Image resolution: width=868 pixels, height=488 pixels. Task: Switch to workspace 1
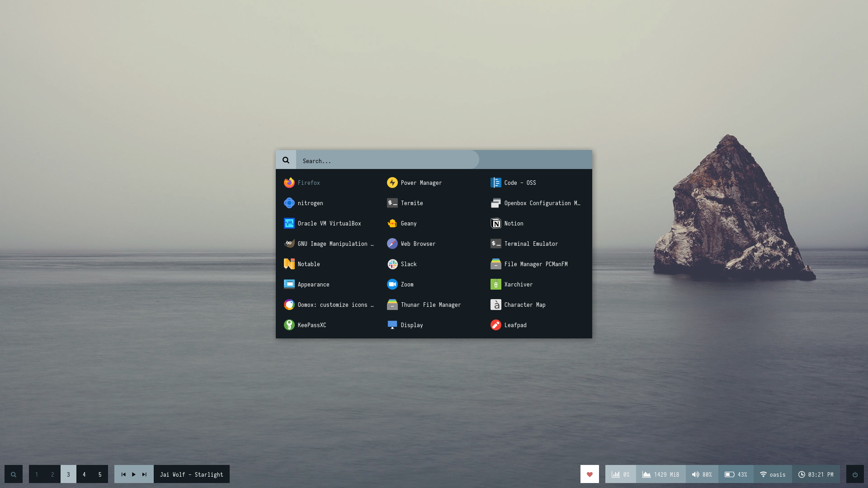coord(37,474)
